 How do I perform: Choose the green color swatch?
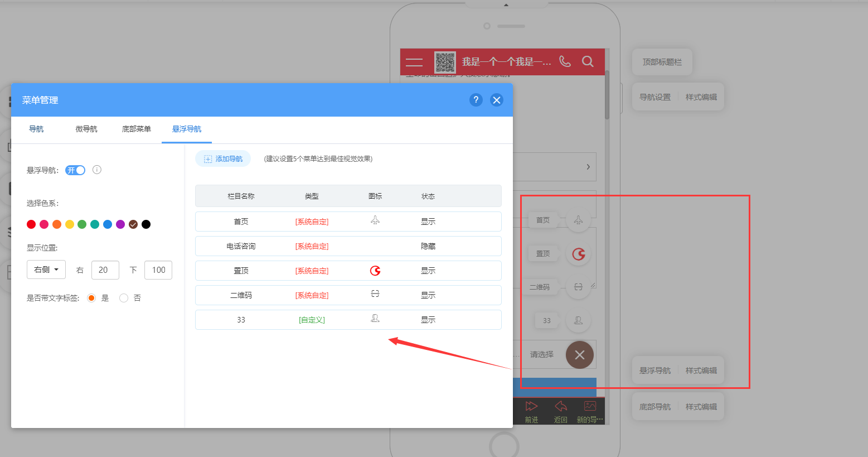(82, 224)
